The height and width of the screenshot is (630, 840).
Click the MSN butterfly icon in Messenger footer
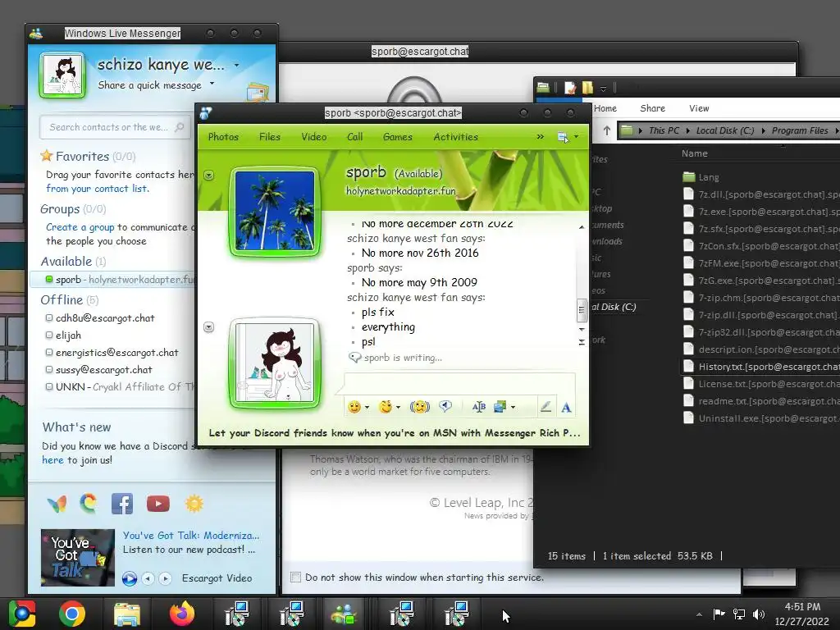point(57,504)
